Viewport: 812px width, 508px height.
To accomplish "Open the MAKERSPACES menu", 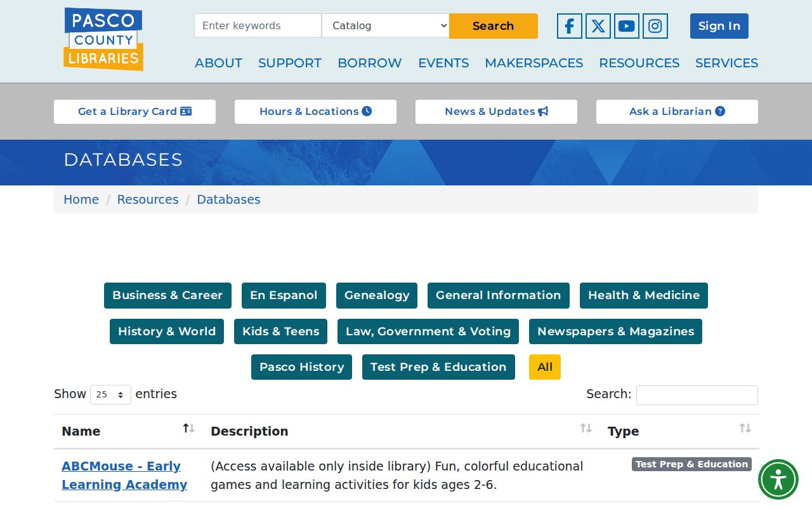I will [x=534, y=63].
